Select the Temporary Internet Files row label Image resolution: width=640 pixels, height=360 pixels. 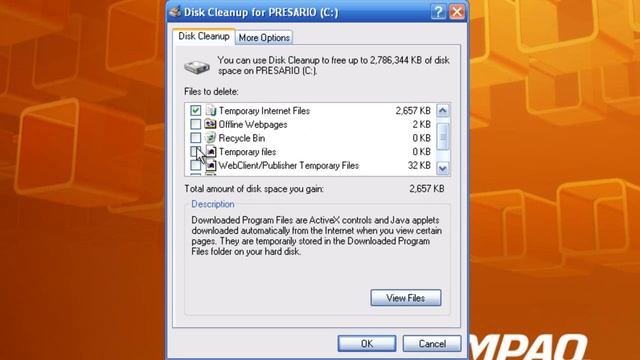click(264, 111)
